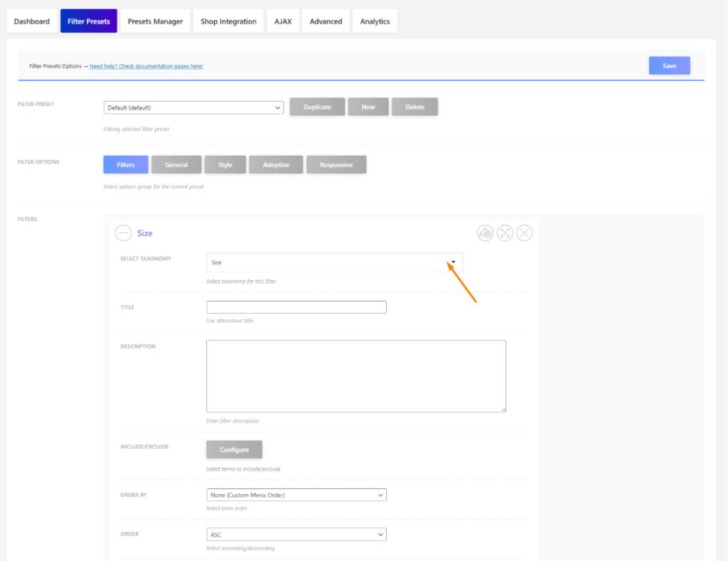Click inside the Description text area

pyautogui.click(x=356, y=376)
